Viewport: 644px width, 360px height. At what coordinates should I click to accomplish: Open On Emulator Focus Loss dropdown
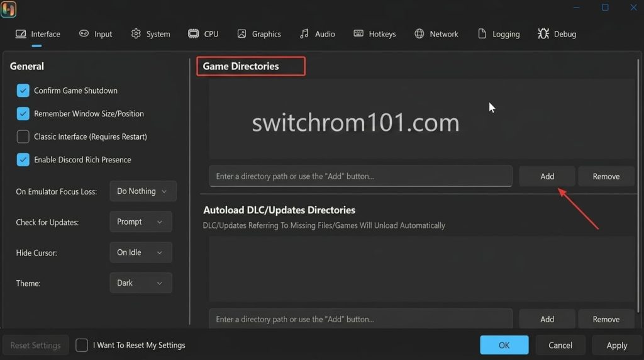click(143, 191)
